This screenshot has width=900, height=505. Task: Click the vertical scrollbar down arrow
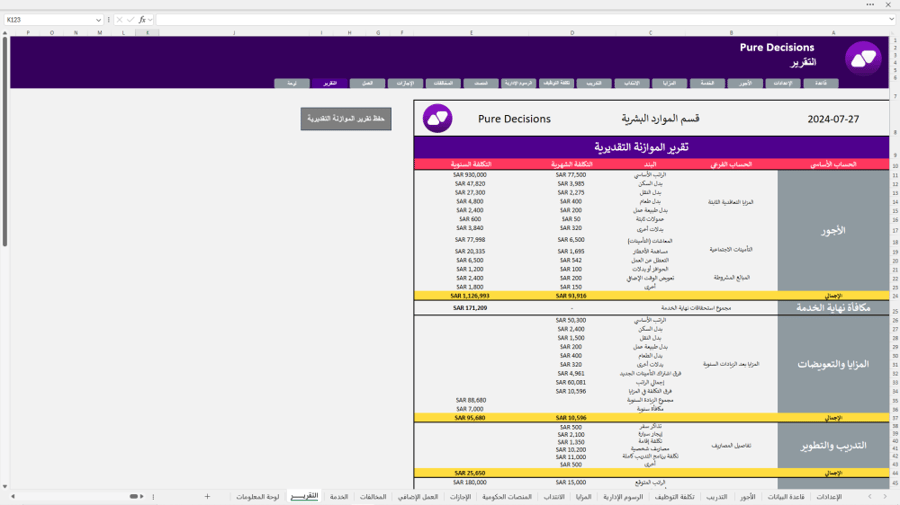point(5,487)
